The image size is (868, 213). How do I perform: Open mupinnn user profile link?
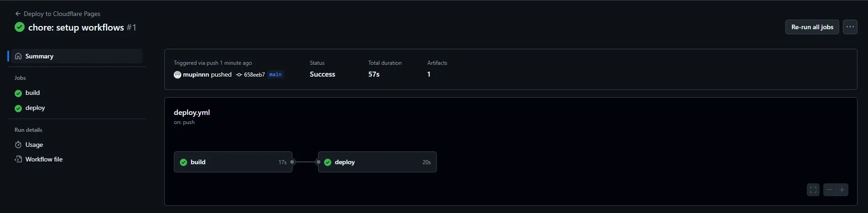point(196,74)
